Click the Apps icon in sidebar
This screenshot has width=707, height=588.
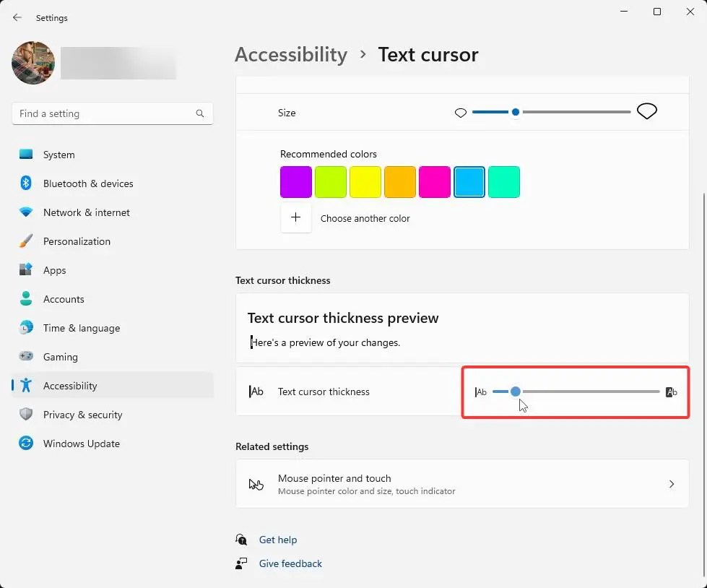[26, 269]
